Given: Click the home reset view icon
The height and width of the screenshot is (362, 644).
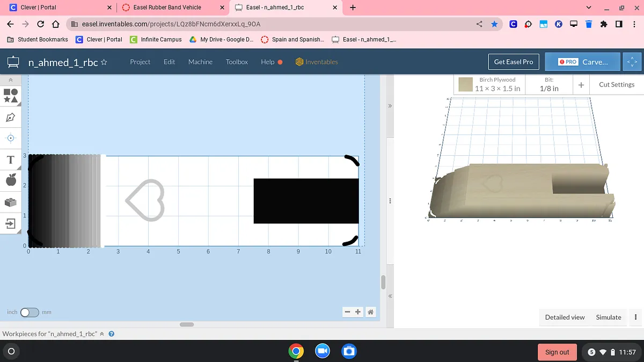Looking at the screenshot, I should coord(370,312).
